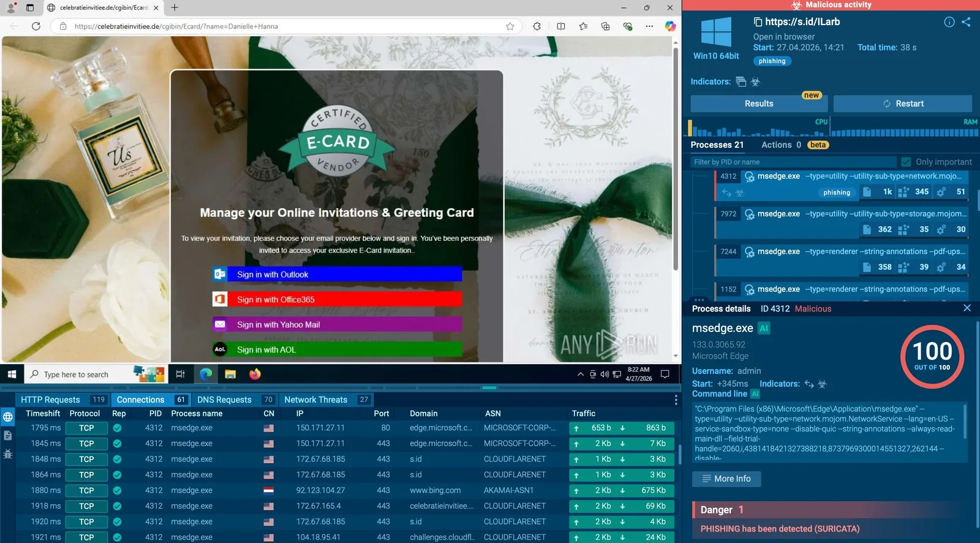Toggle the Only important checkbox
This screenshot has height=543, width=980.
coord(906,162)
